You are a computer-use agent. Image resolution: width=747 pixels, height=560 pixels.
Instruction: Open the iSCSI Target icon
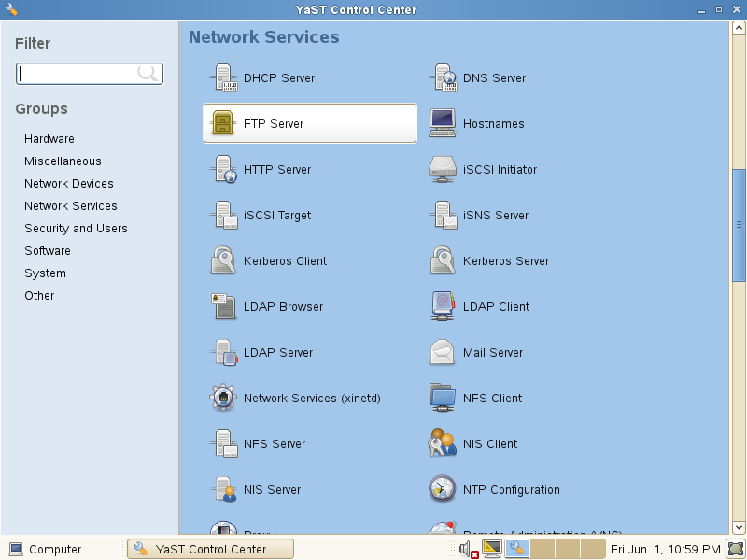(x=223, y=215)
